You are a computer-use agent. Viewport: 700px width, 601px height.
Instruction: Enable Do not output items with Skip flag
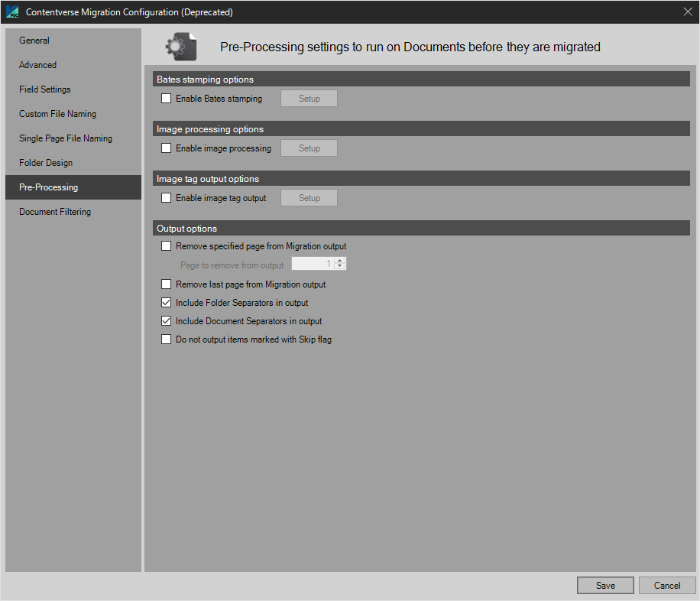(x=166, y=339)
